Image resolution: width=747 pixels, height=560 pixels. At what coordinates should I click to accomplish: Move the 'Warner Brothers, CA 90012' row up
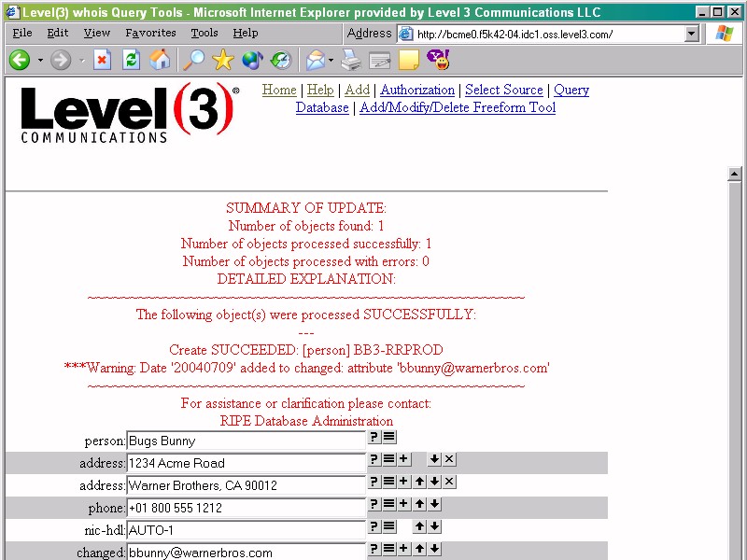tap(419, 482)
